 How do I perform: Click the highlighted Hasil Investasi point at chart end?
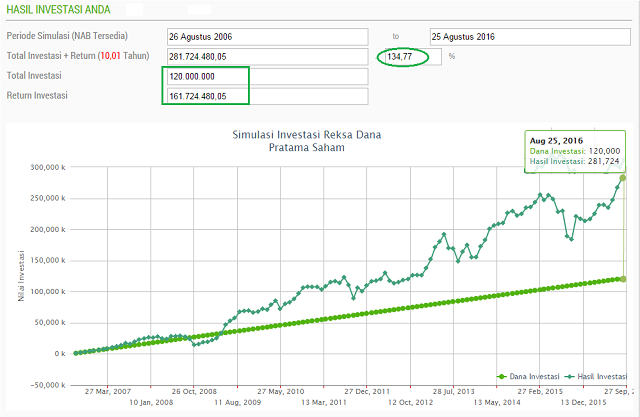pos(622,178)
